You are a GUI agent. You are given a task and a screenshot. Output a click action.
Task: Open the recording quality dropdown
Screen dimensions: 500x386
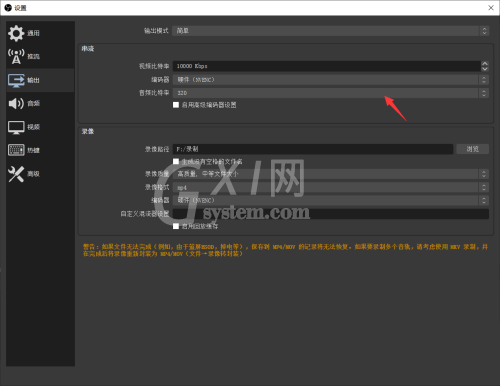point(331,174)
